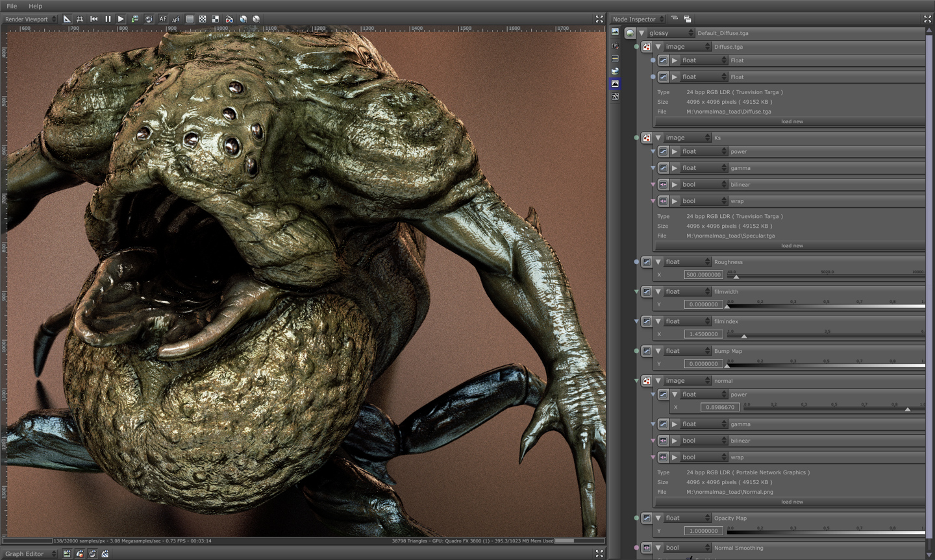Screen dimensions: 935x560
Task: Pause the render in the viewport toolbar
Action: (108, 19)
